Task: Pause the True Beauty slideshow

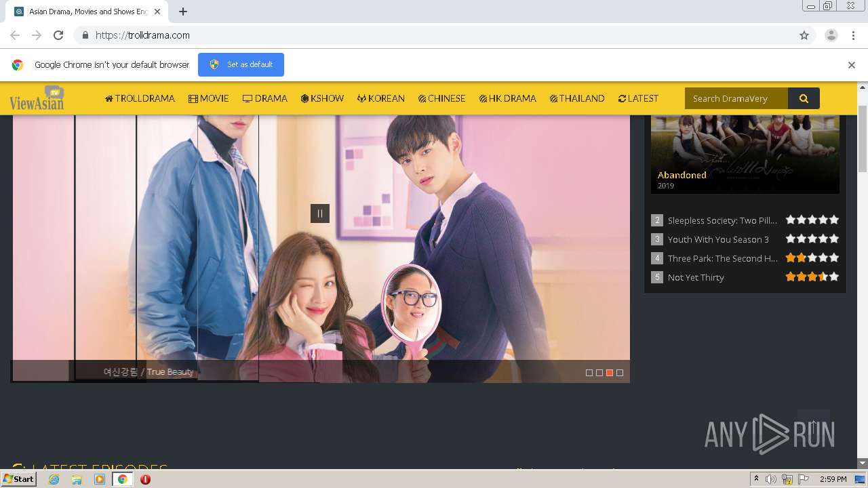Action: point(320,213)
